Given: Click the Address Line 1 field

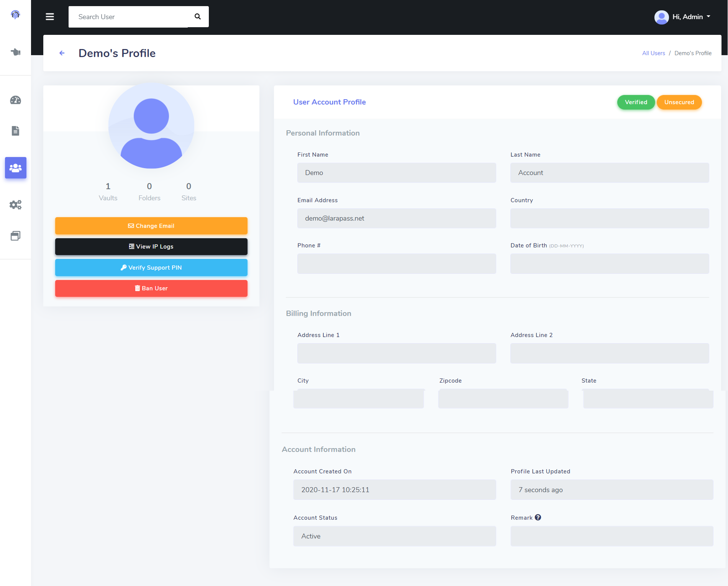Looking at the screenshot, I should pyautogui.click(x=397, y=353).
